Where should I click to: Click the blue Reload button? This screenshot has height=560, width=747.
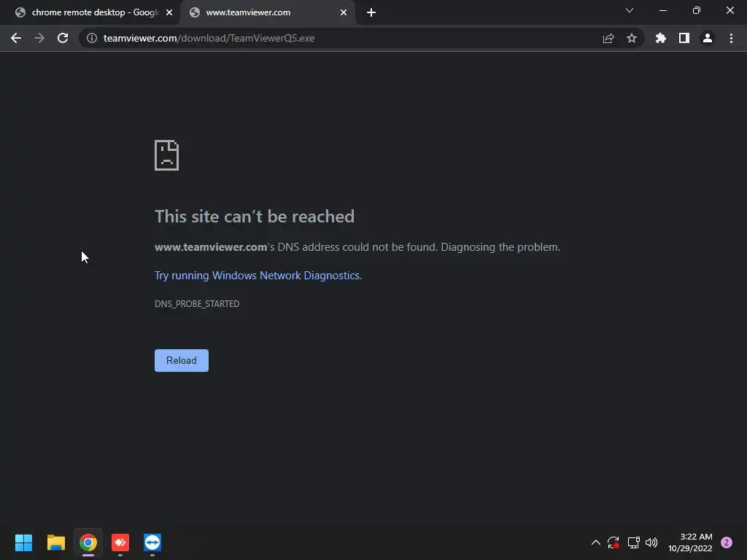(182, 360)
